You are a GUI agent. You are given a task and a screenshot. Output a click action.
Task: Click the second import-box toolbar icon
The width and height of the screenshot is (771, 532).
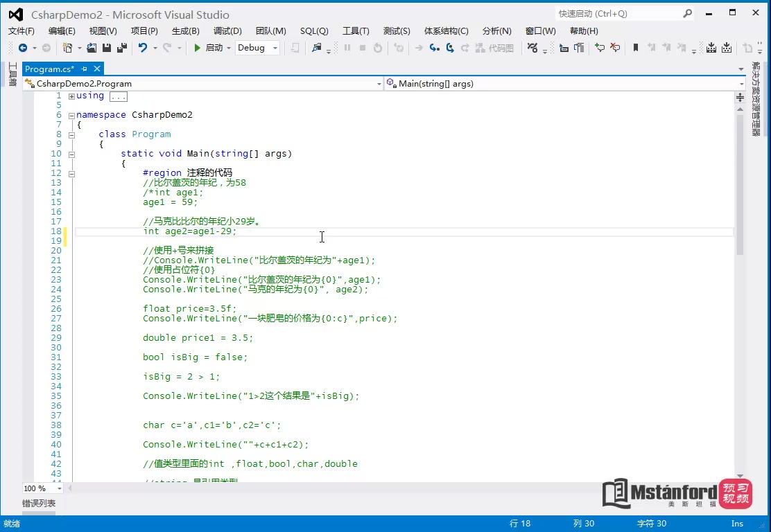click(727, 48)
